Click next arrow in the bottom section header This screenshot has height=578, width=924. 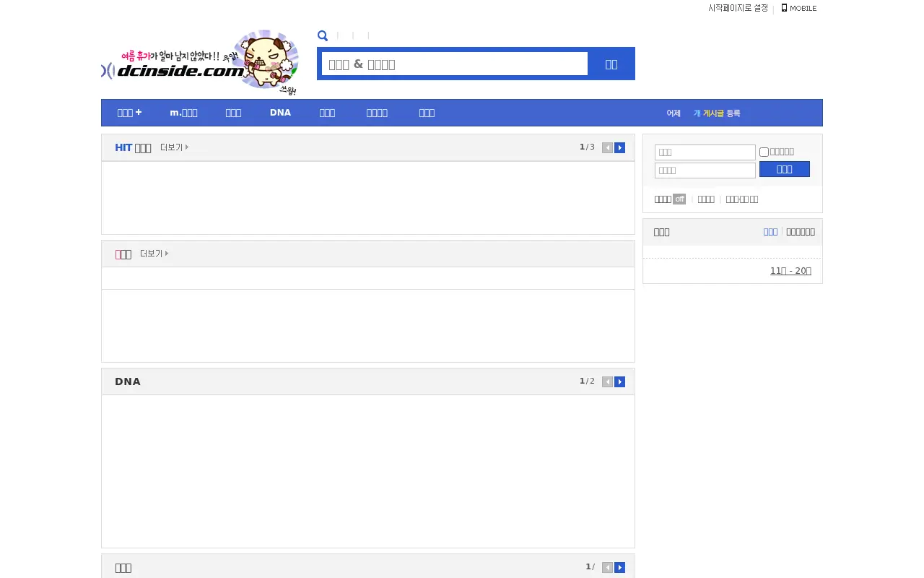click(x=619, y=567)
